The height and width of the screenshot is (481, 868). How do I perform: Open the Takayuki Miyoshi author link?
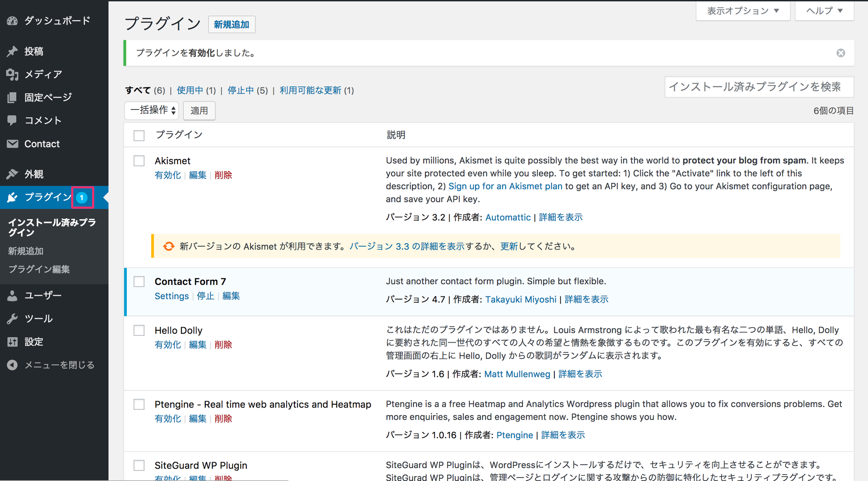click(x=521, y=300)
